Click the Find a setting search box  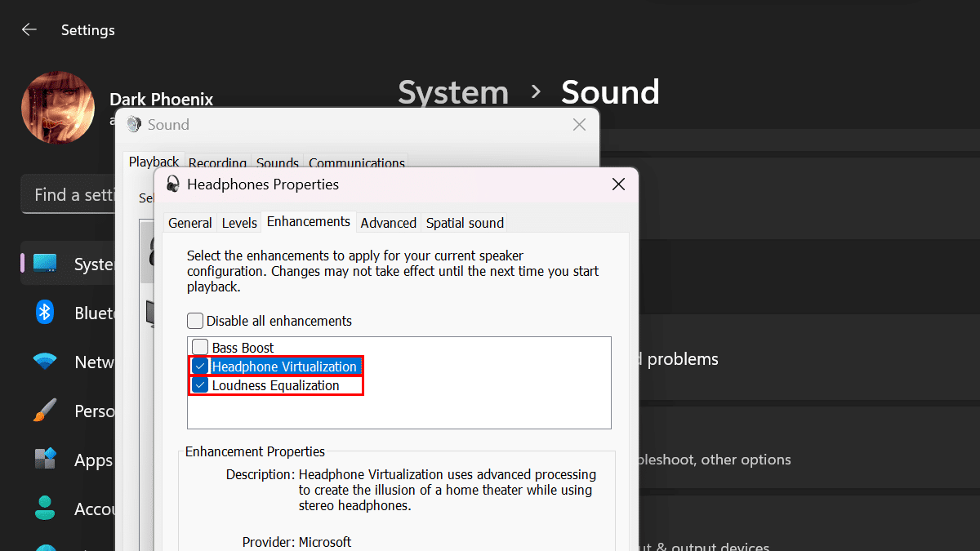(x=69, y=195)
